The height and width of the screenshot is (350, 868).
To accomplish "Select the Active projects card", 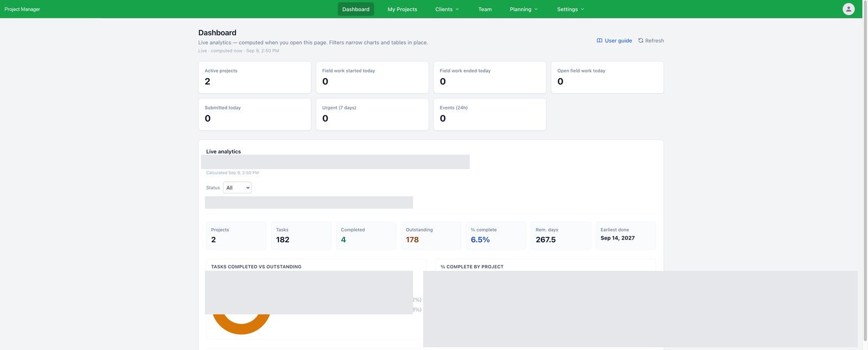I will pos(254,77).
